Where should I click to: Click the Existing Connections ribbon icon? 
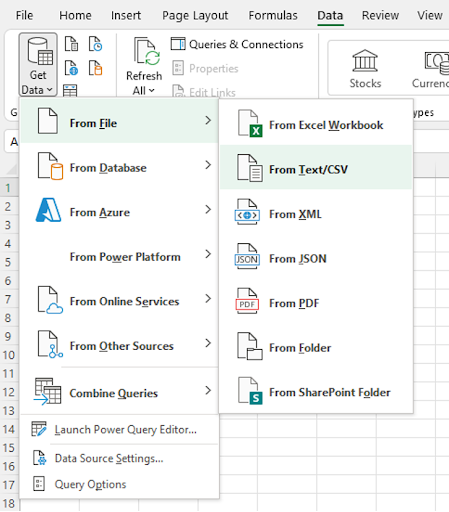(95, 68)
